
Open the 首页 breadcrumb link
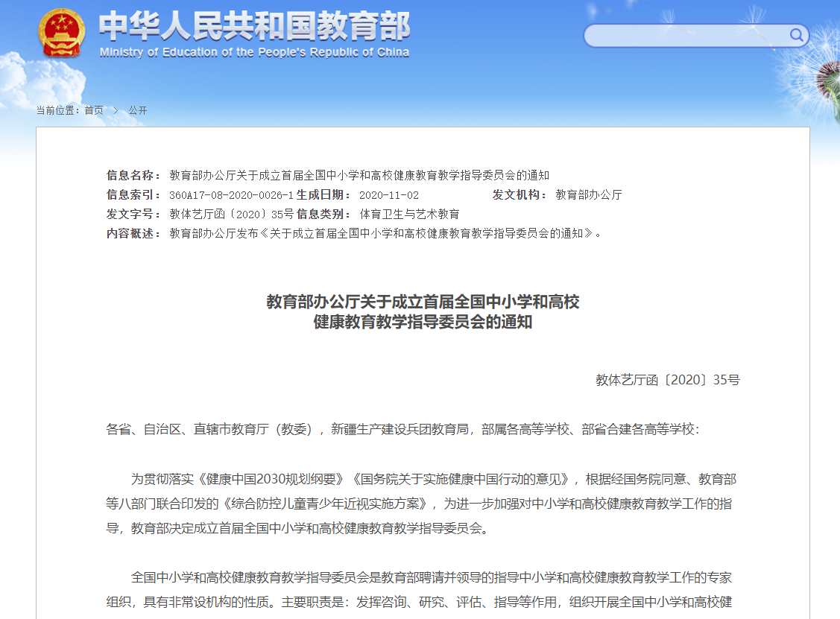pyautogui.click(x=95, y=110)
